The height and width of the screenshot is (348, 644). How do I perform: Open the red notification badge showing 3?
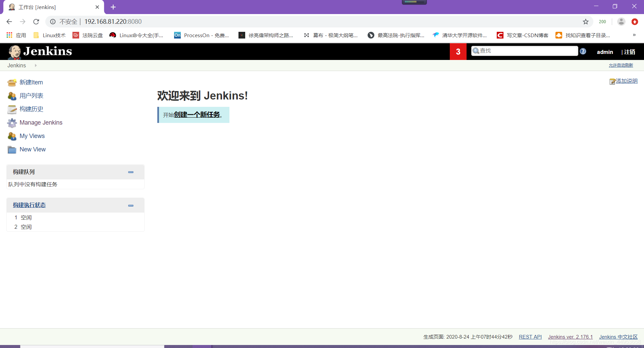458,51
